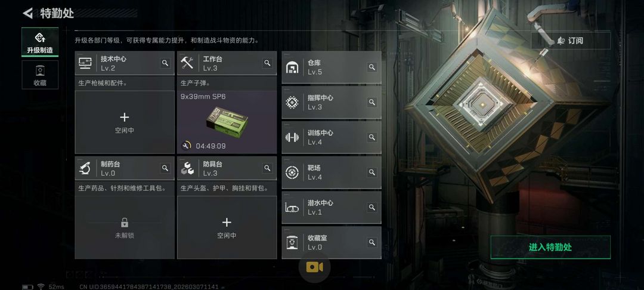Click magnifier for 防具台 Lv.3

[x=267, y=168]
